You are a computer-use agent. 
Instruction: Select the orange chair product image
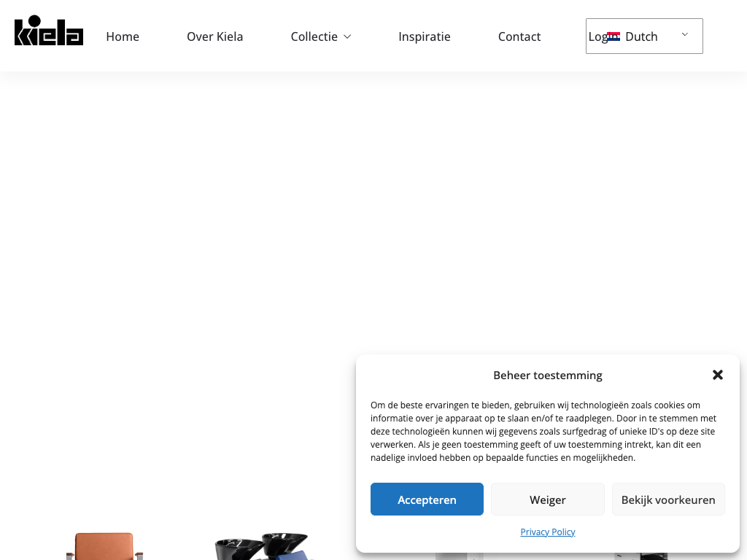pyautogui.click(x=104, y=547)
